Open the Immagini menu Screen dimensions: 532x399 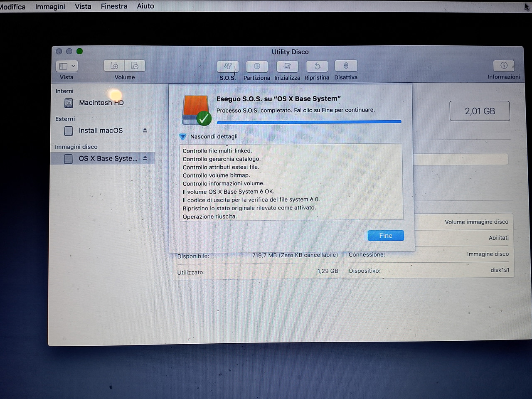(50, 7)
